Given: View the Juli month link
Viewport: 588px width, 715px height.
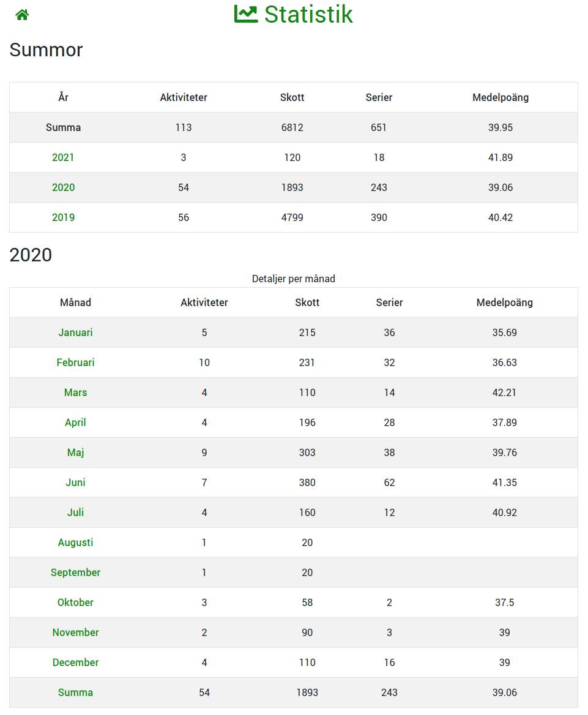Looking at the screenshot, I should (76, 512).
